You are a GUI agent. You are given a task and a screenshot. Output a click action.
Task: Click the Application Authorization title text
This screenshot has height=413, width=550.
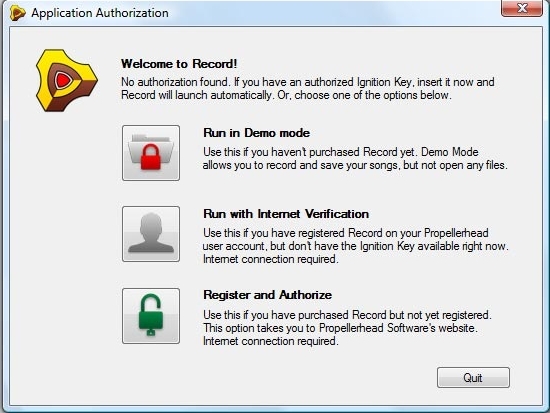(100, 13)
